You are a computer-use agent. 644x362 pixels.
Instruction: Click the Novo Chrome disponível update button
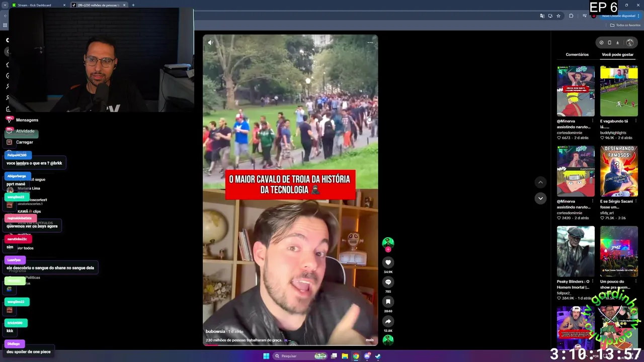pyautogui.click(x=618, y=16)
